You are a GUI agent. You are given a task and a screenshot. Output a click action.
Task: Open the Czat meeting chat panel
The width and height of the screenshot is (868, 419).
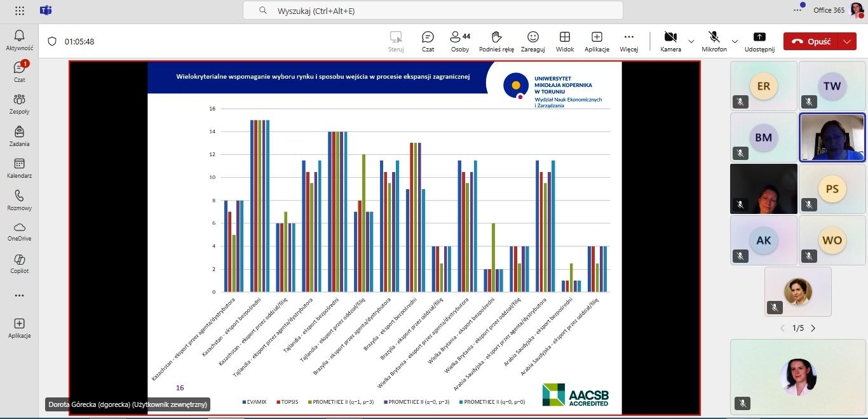pyautogui.click(x=428, y=41)
